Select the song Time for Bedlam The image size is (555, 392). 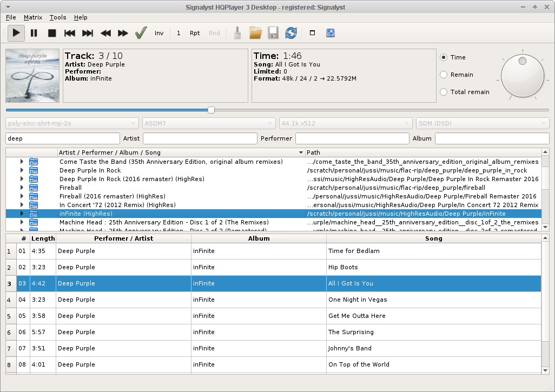pos(354,251)
